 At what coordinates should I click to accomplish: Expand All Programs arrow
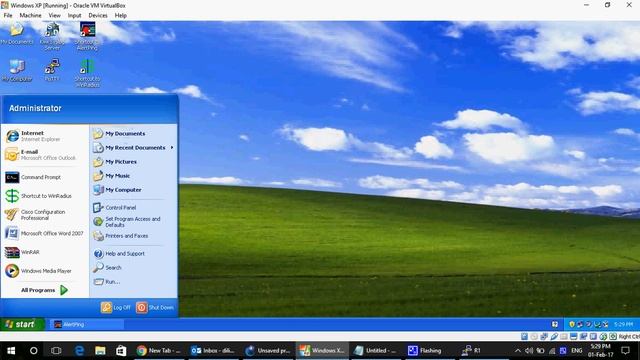(64, 290)
